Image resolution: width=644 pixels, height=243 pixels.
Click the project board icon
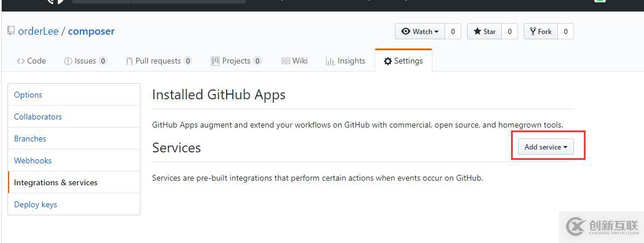point(215,61)
